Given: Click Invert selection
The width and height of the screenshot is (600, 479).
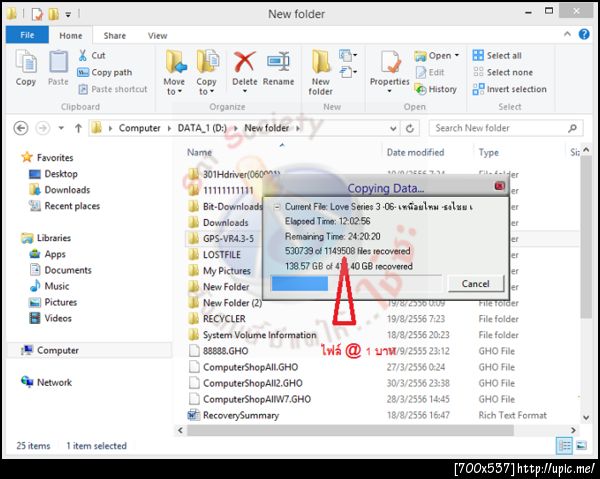Looking at the screenshot, I should (510, 89).
